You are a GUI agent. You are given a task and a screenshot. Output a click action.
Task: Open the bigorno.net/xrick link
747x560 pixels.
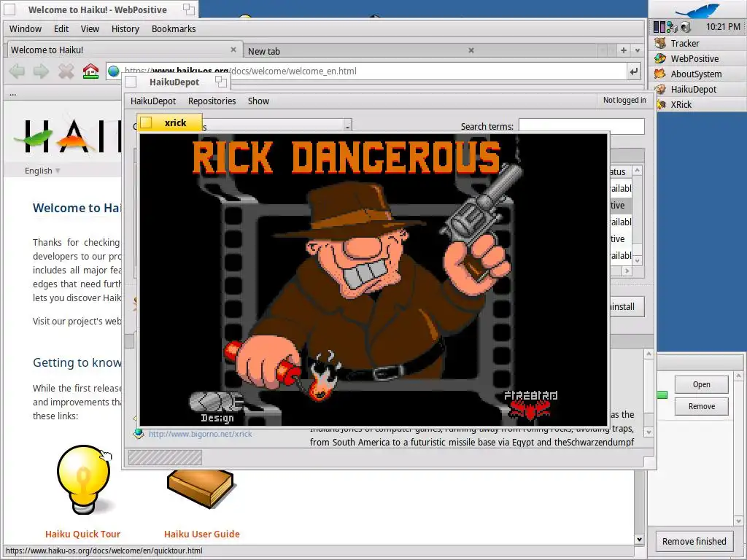[x=200, y=434]
